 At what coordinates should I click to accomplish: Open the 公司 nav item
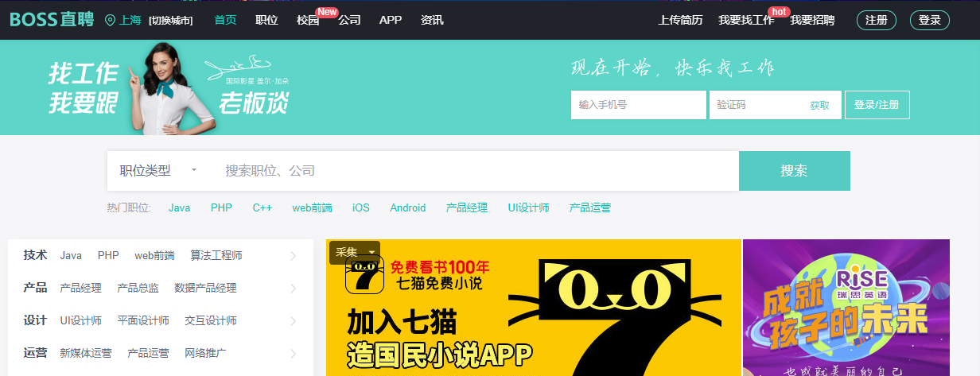(349, 20)
